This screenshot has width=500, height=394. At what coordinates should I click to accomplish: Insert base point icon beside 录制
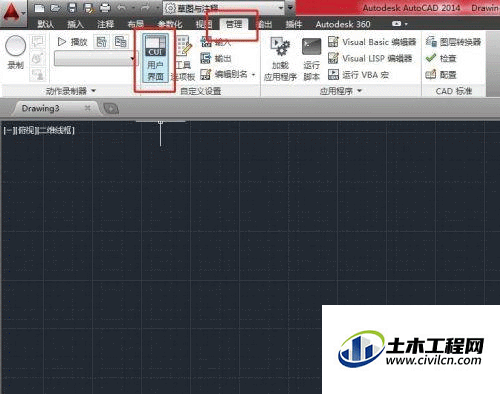38,59
